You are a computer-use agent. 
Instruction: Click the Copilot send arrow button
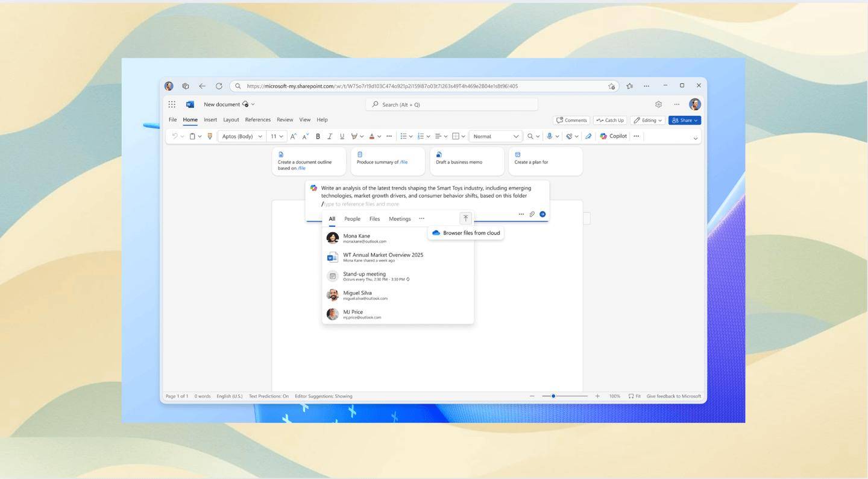tap(542, 214)
